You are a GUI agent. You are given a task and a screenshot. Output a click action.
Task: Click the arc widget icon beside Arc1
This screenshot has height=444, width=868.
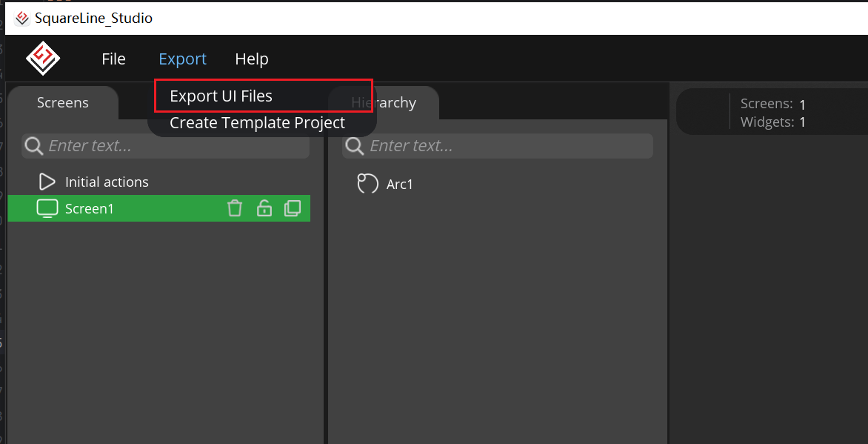tap(367, 184)
